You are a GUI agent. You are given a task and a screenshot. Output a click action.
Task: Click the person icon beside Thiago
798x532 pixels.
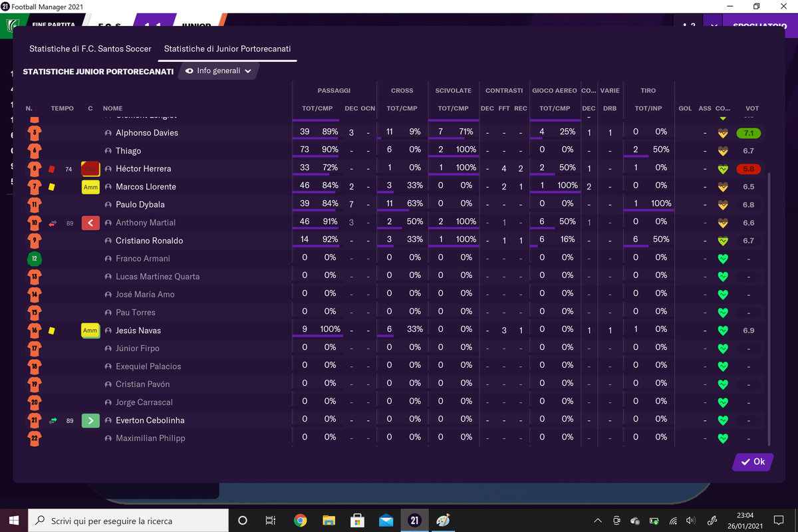click(x=108, y=151)
